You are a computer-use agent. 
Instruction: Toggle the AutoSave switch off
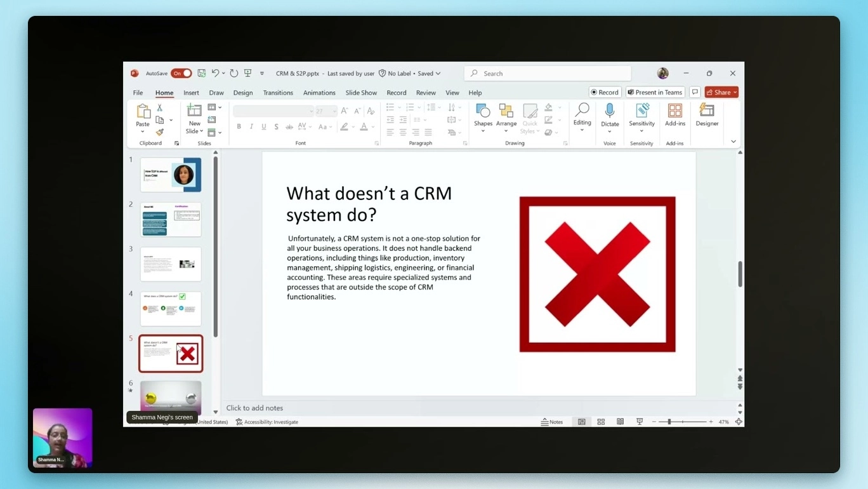tap(181, 73)
